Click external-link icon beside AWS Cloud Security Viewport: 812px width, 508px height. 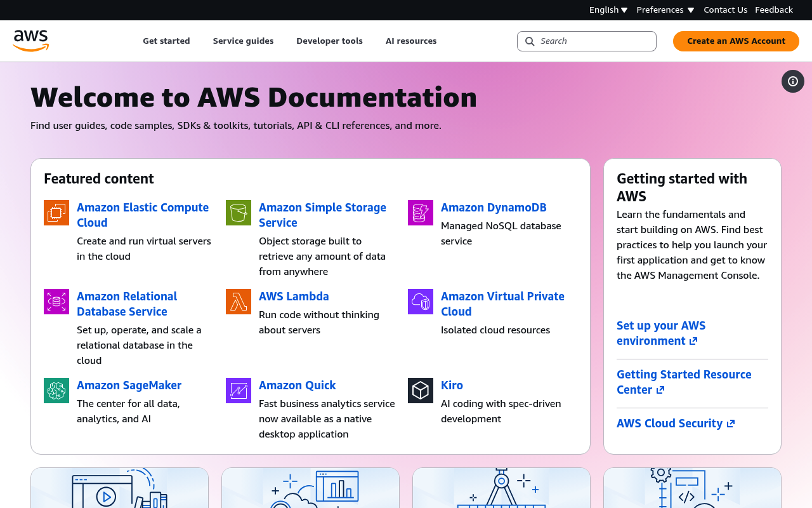tap(731, 424)
